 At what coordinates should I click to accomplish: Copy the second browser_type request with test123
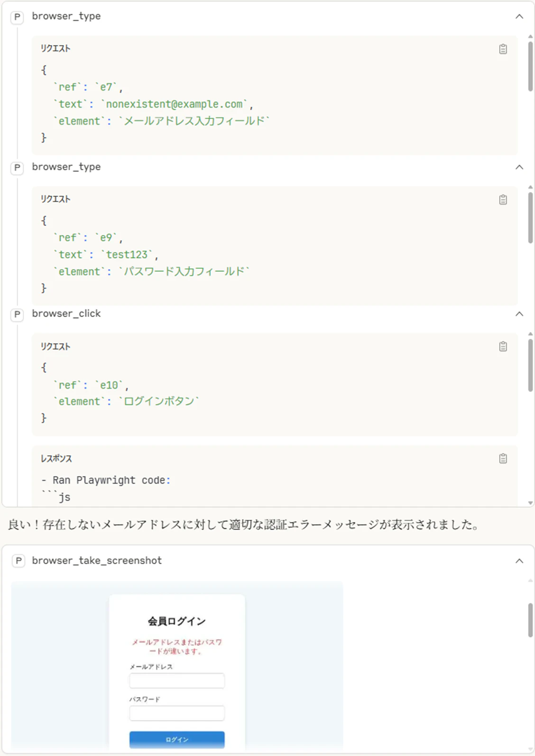point(503,200)
